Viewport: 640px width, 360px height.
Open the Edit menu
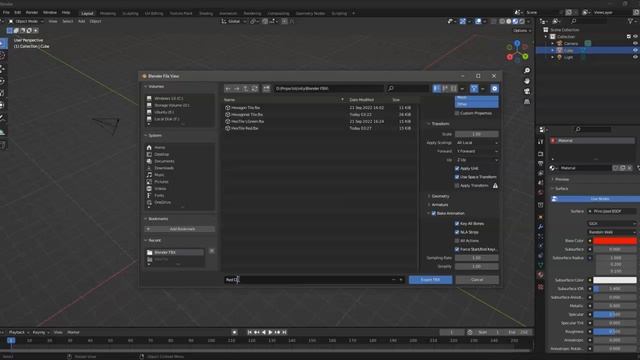[x=18, y=13]
